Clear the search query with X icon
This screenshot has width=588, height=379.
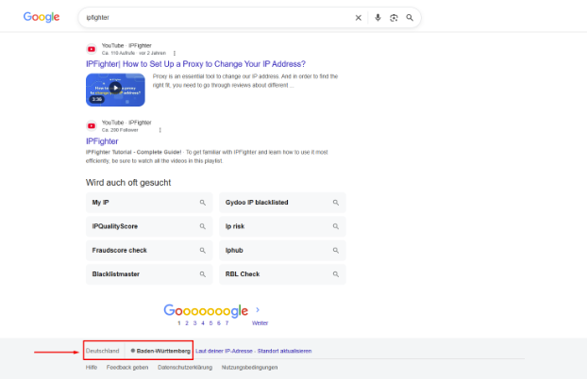coord(358,18)
